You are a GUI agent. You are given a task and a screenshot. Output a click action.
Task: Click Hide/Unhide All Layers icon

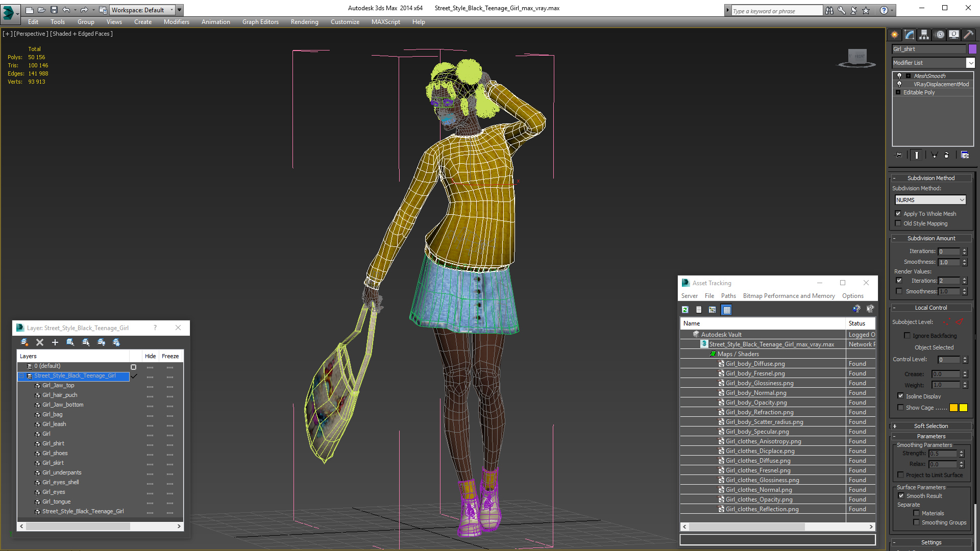tap(101, 342)
